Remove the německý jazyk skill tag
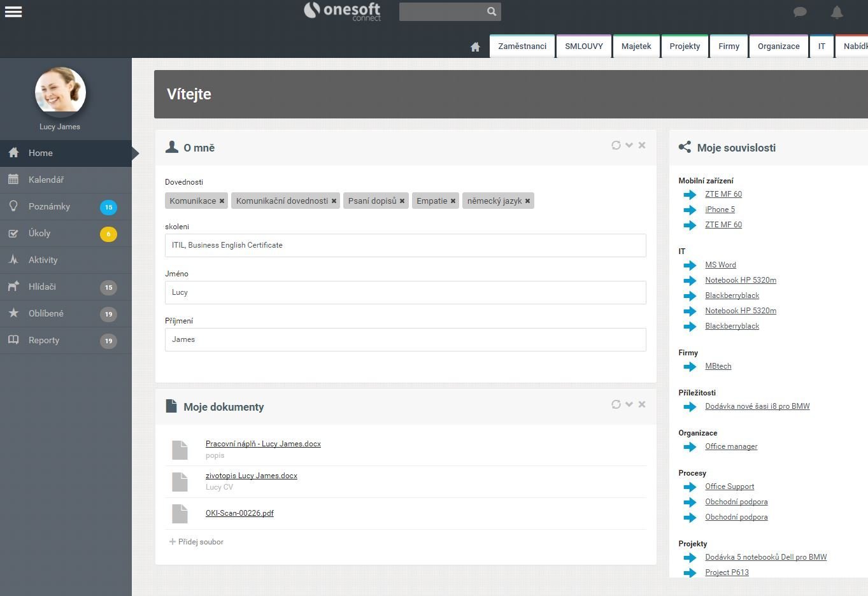Image resolution: width=868 pixels, height=596 pixels. [x=527, y=201]
